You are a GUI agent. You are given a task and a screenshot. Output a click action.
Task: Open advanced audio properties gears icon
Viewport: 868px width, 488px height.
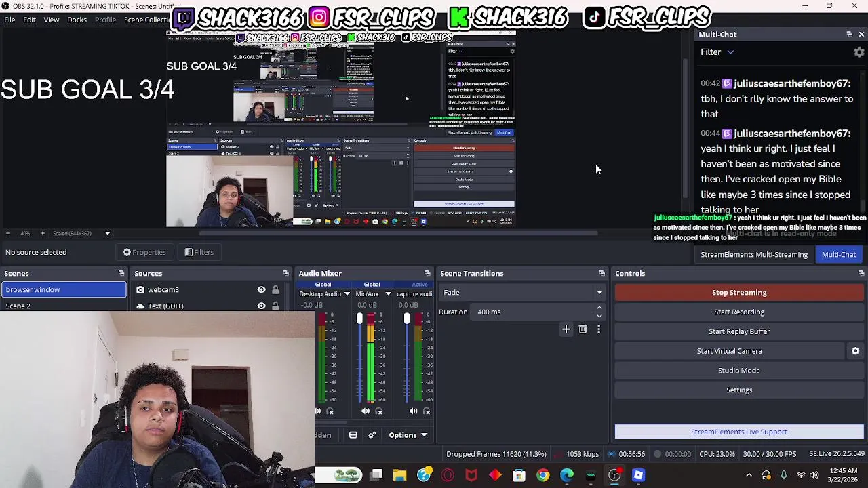point(372,435)
